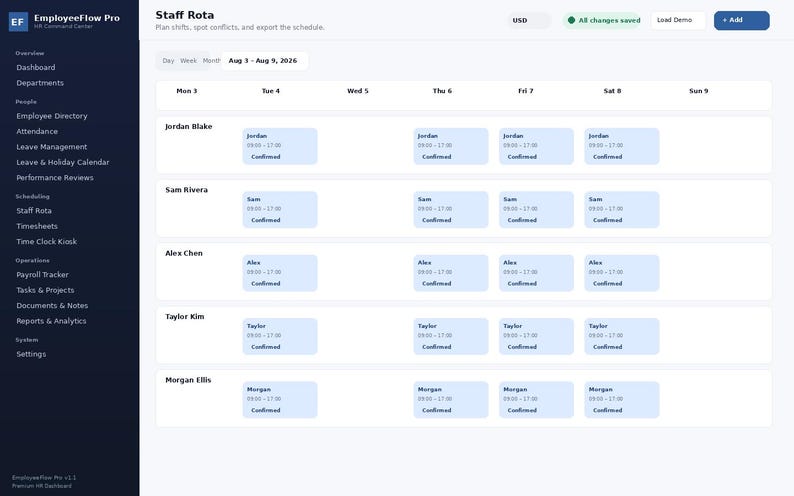This screenshot has width=794, height=496.
Task: Open Sam's Friday shift card
Action: [x=536, y=210]
